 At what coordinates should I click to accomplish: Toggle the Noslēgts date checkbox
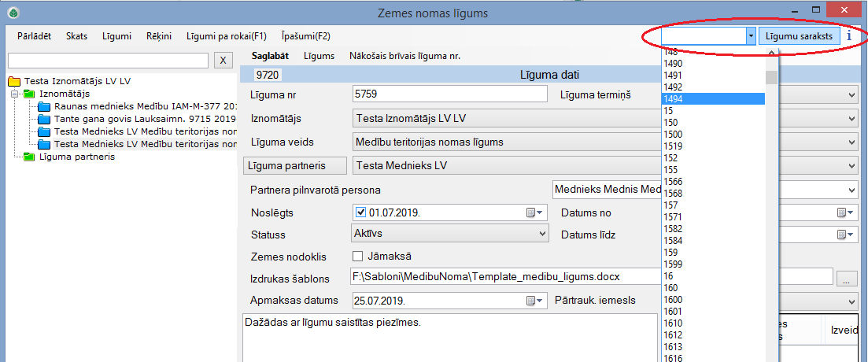(361, 212)
